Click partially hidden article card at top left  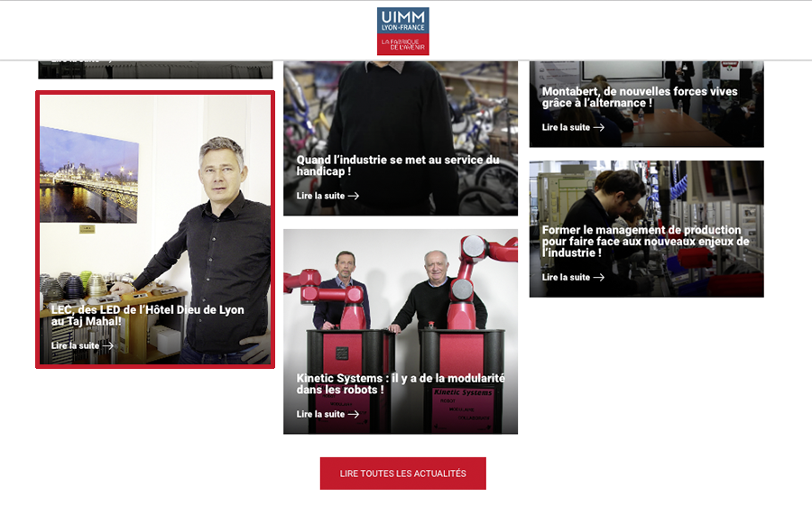155,69
